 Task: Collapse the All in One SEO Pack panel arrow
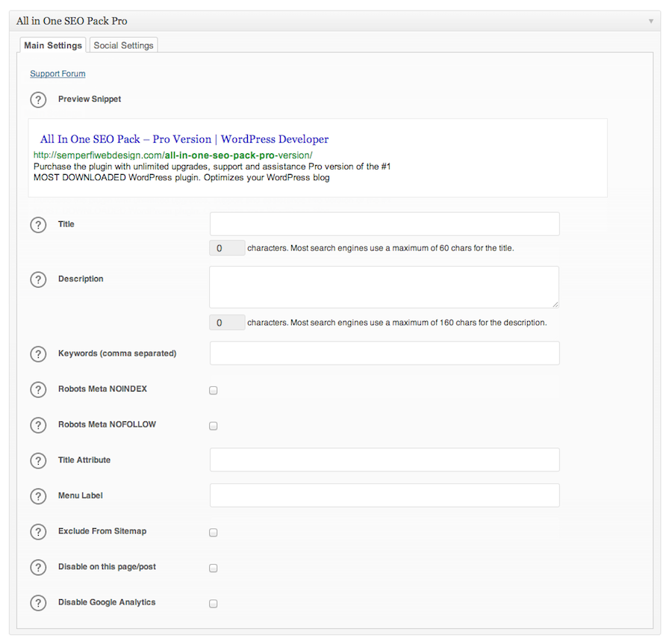(650, 21)
